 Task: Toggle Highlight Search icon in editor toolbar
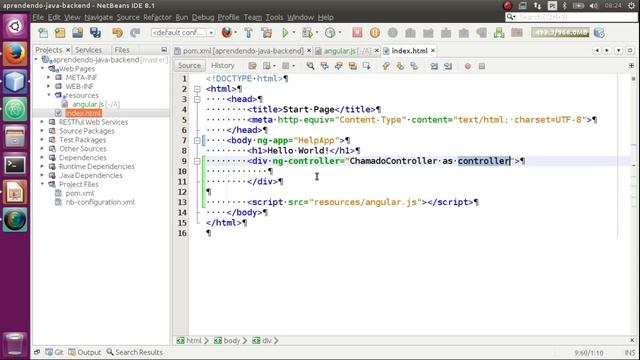click(353, 66)
